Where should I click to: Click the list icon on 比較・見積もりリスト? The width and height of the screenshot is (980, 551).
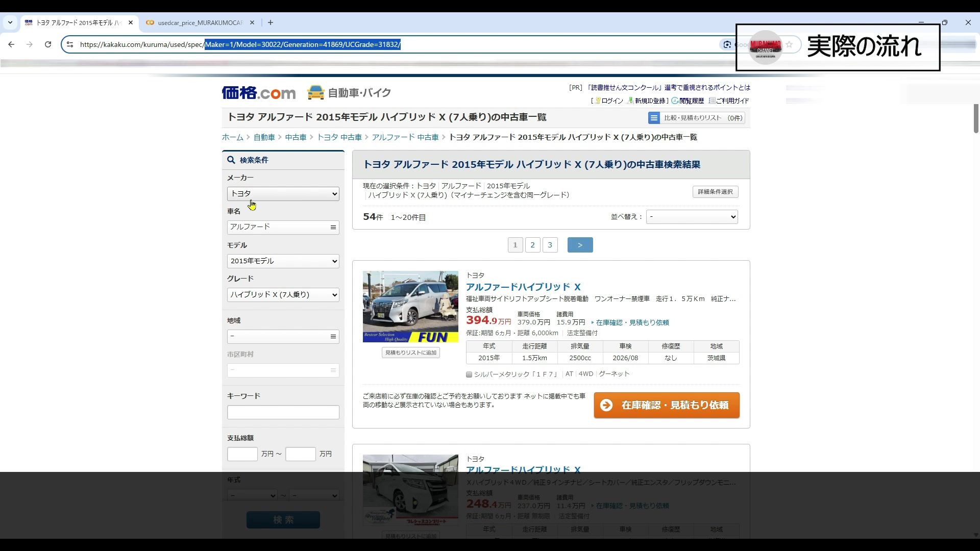[x=654, y=118]
